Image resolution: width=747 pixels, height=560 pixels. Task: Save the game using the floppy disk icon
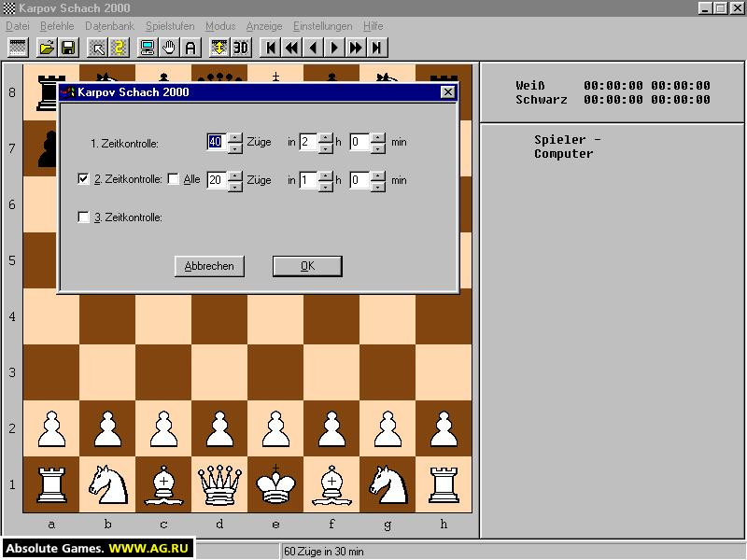point(68,48)
